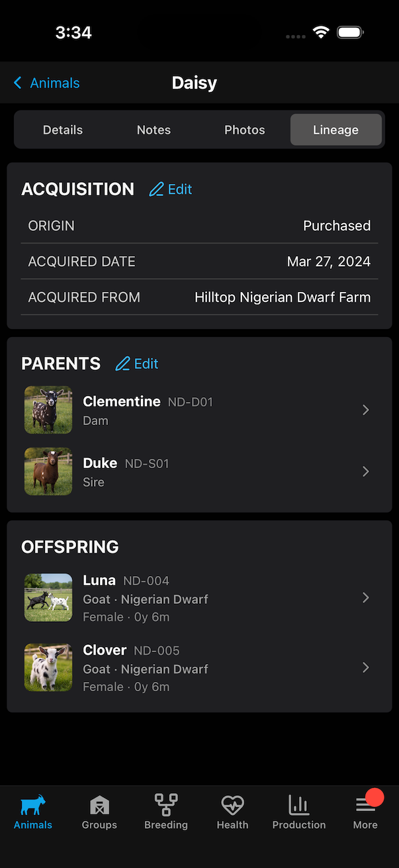Expand Clover's record using the right chevron
399x868 pixels.
(x=365, y=667)
